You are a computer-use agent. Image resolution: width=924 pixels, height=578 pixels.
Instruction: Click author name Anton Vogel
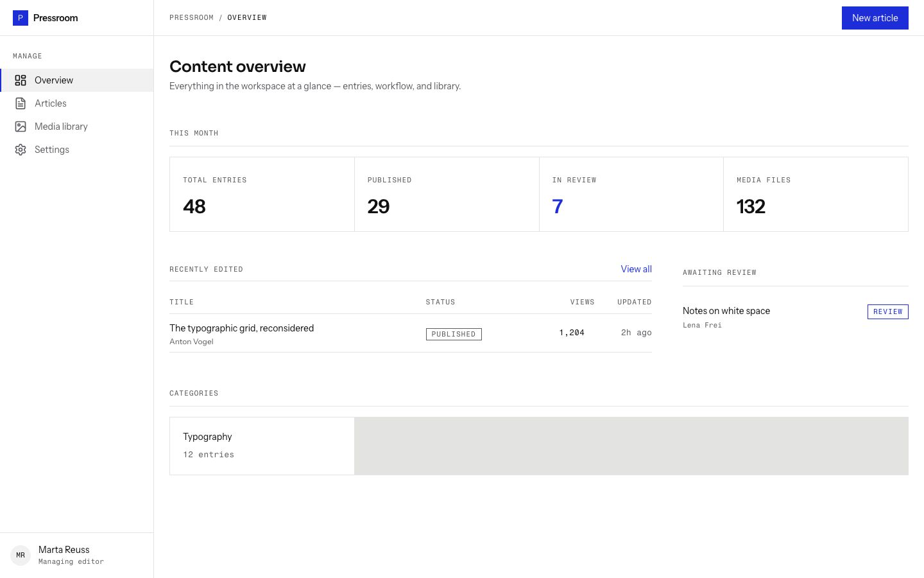coord(191,342)
